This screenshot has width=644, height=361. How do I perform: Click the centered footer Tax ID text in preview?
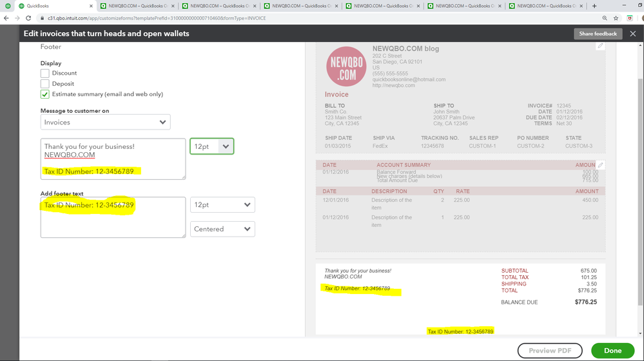coord(460,331)
